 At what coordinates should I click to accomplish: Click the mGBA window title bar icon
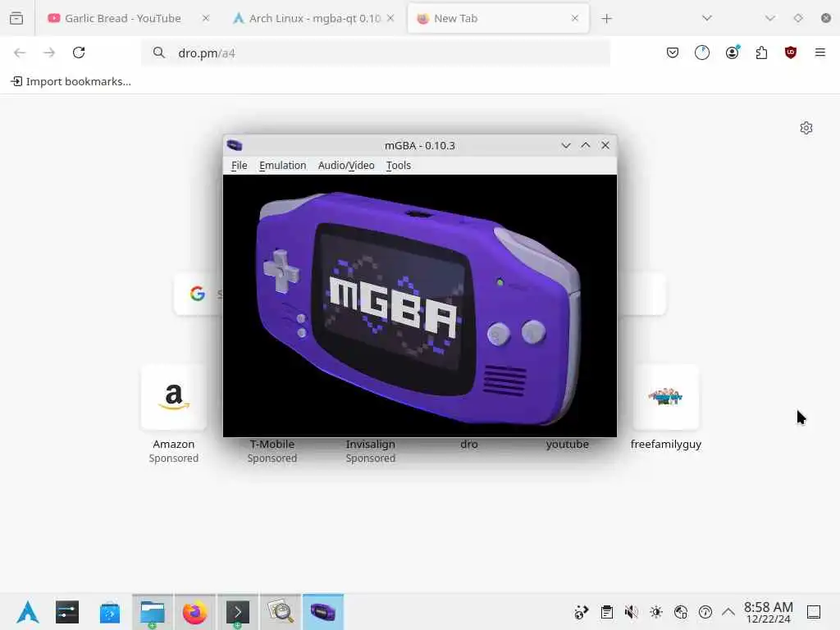[x=235, y=145]
